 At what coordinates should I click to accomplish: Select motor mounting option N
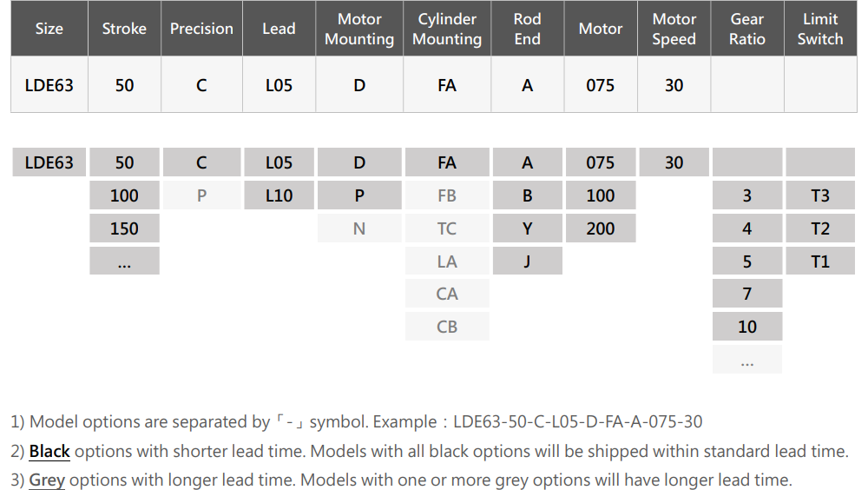(x=359, y=228)
